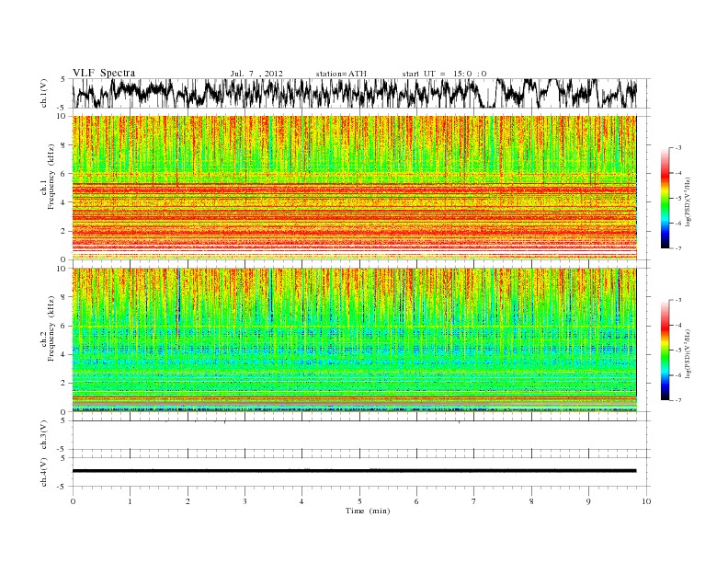
Task: Click the time axis tick label '5'
Action: pos(359,501)
